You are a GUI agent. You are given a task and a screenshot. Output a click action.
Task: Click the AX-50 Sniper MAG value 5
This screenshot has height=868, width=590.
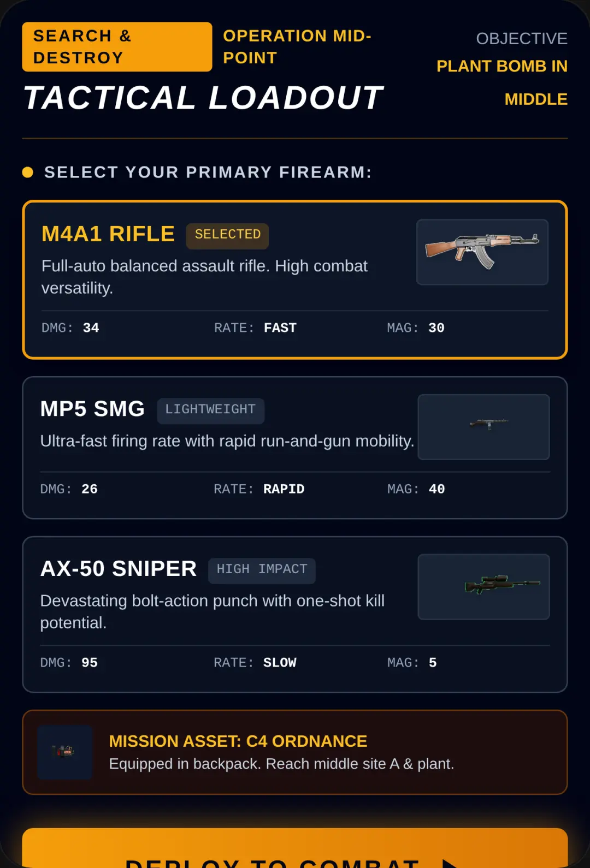(433, 663)
